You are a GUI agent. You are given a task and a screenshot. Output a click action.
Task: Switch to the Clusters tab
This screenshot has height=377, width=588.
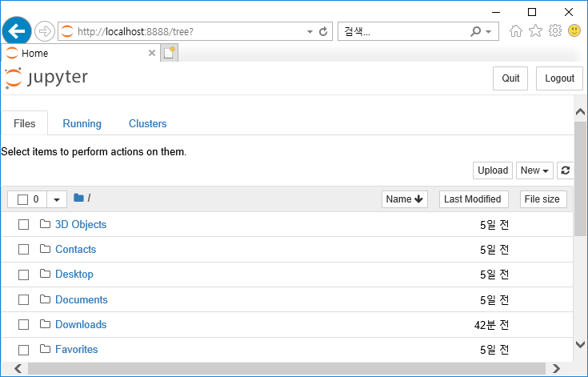148,123
